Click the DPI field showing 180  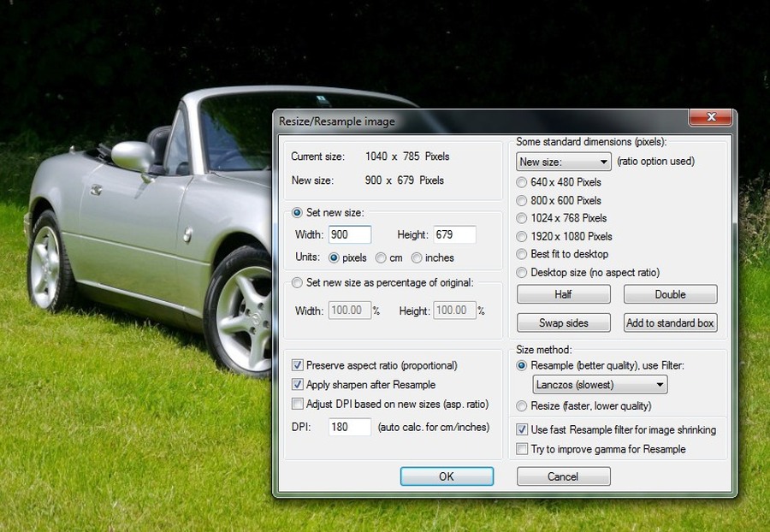pos(350,427)
